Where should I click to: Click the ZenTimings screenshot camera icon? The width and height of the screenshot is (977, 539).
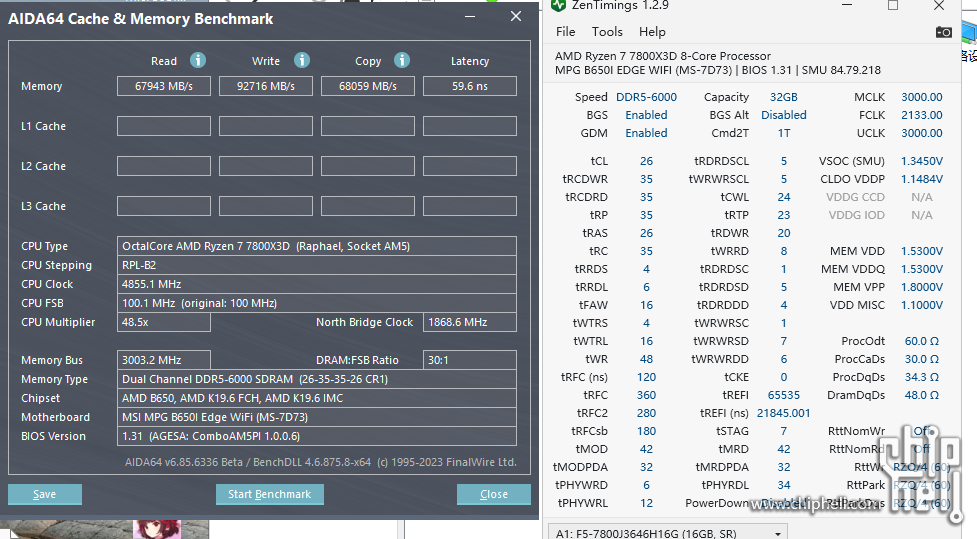click(x=943, y=32)
